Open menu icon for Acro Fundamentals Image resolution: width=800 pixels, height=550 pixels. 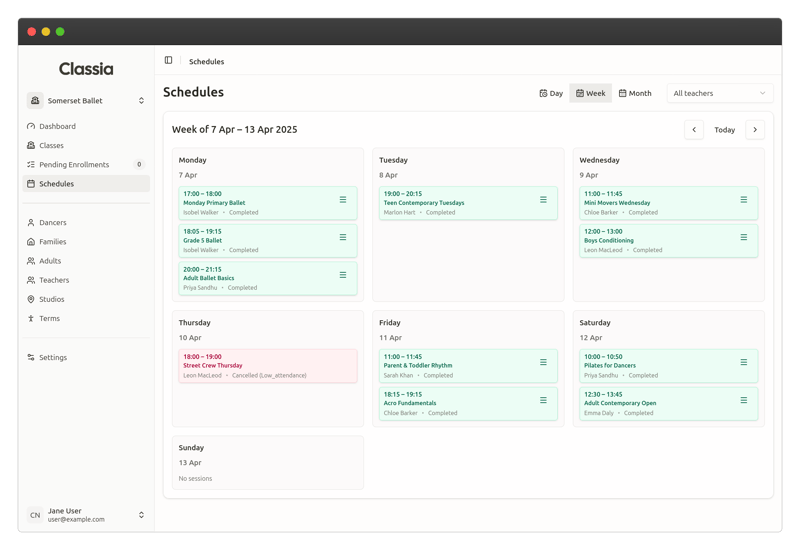tap(543, 400)
